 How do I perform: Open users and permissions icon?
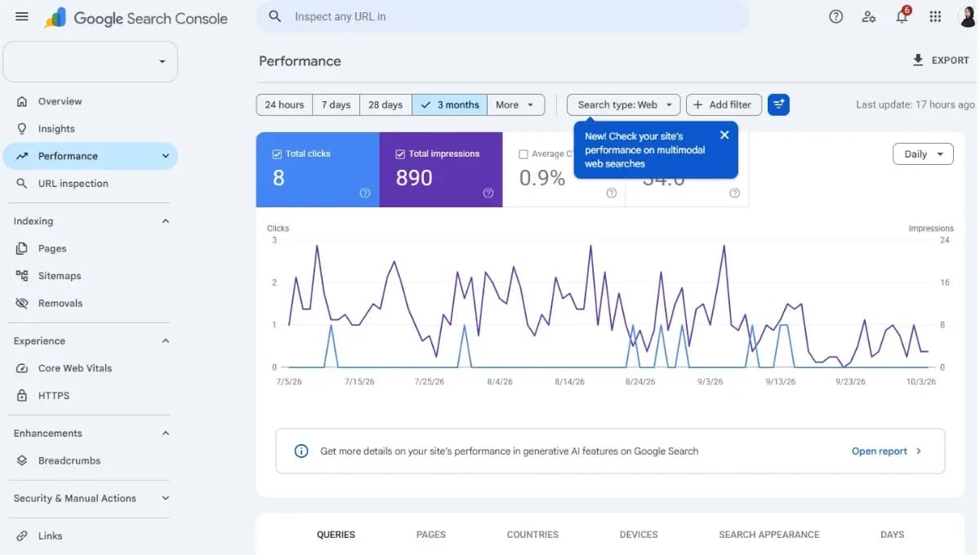(x=869, y=16)
